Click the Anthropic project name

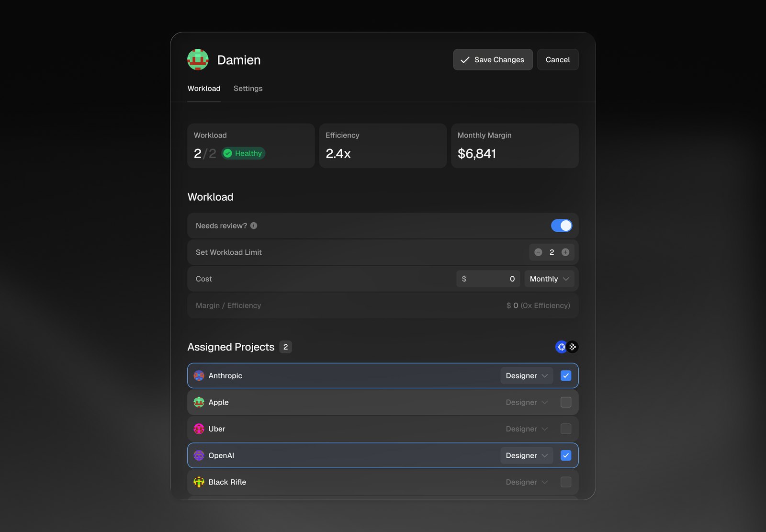pos(225,376)
